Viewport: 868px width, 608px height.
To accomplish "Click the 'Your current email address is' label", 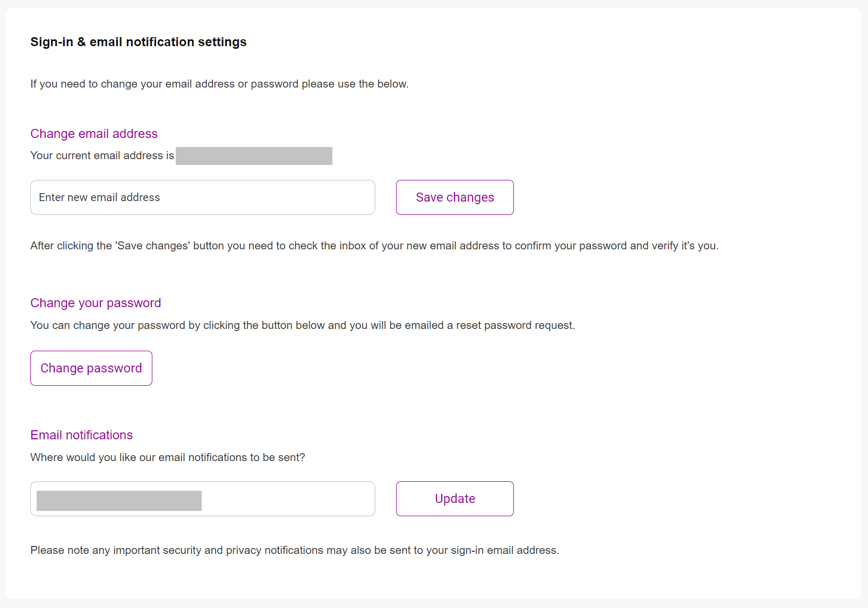I will (102, 155).
